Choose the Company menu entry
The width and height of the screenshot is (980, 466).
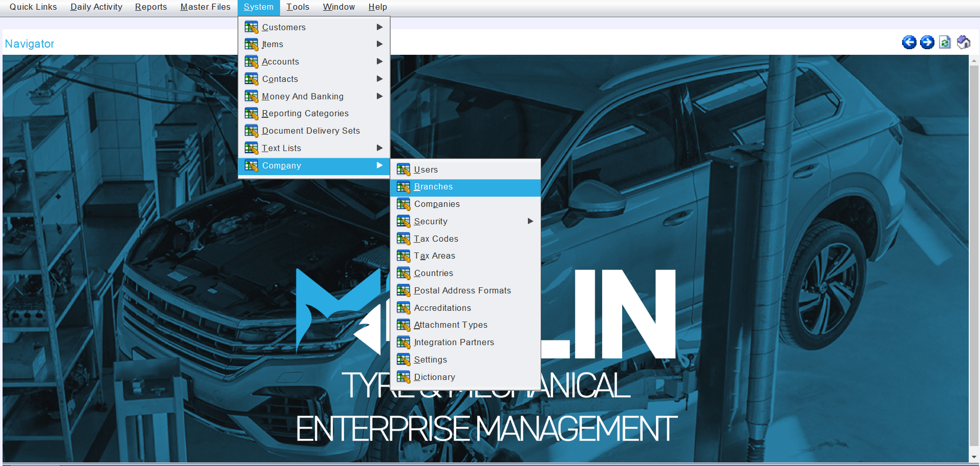click(314, 166)
